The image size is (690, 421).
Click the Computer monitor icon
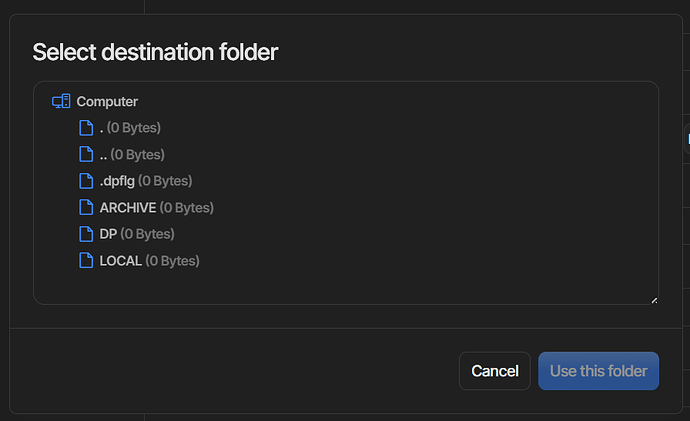[x=61, y=101]
